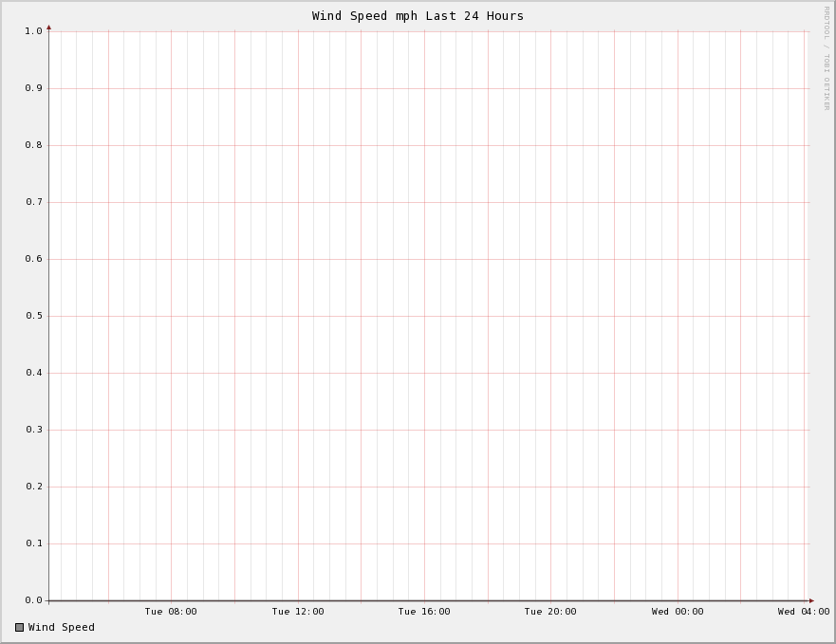Screen dimensions: 836x644
Task: Select the Tue 20:00 time label
Action: (x=550, y=612)
